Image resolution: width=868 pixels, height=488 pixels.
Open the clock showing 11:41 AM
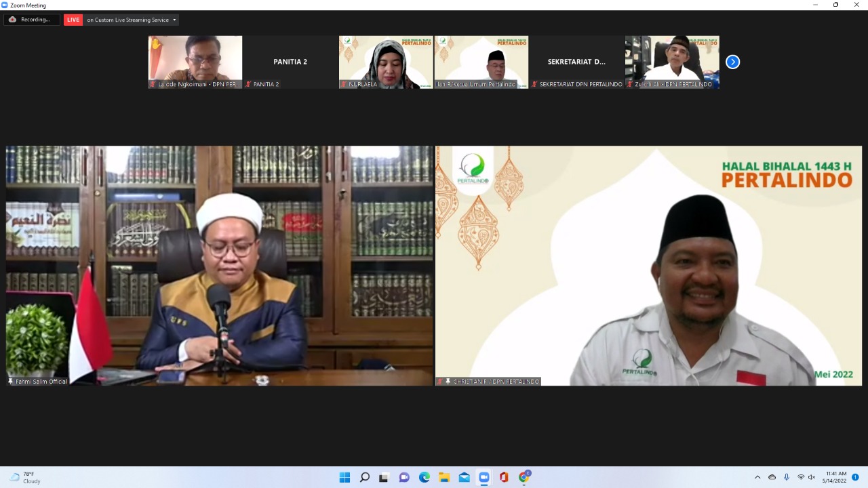tap(835, 477)
